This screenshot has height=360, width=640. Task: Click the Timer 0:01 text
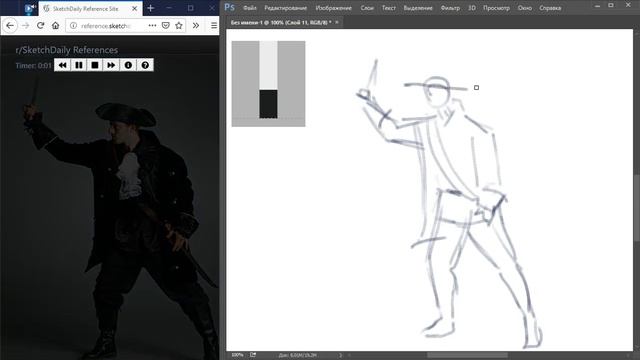[x=33, y=65]
